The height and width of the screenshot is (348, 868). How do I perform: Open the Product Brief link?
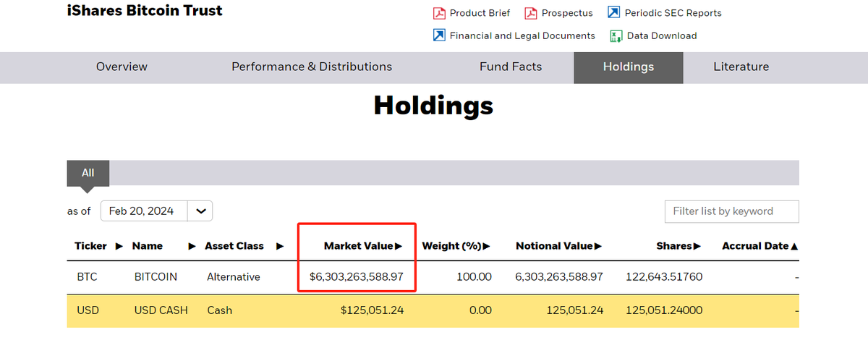(480, 13)
